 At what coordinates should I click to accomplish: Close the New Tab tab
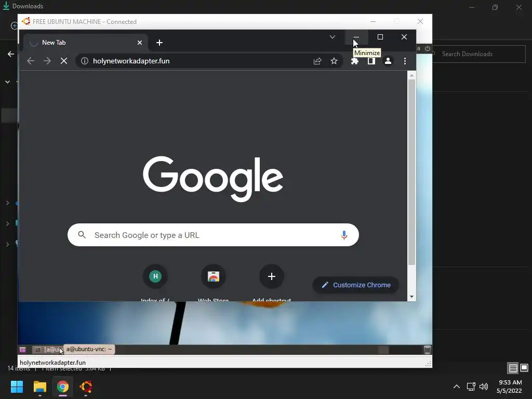[140, 43]
